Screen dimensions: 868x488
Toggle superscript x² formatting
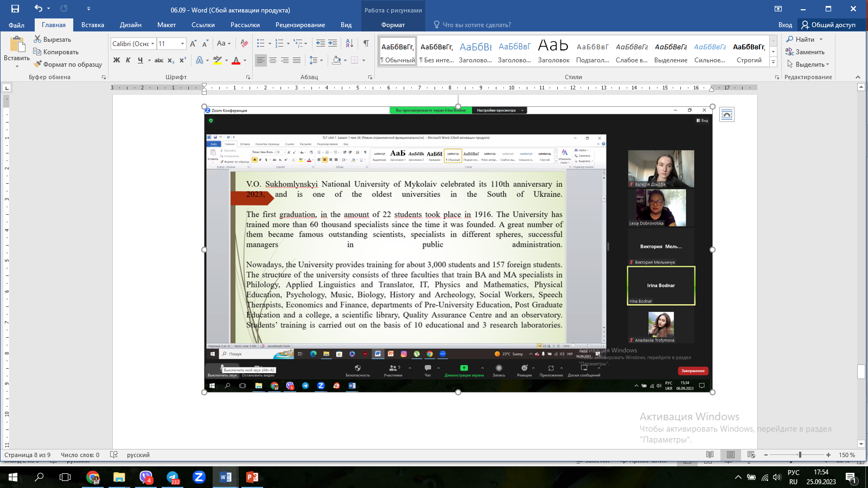(x=182, y=60)
